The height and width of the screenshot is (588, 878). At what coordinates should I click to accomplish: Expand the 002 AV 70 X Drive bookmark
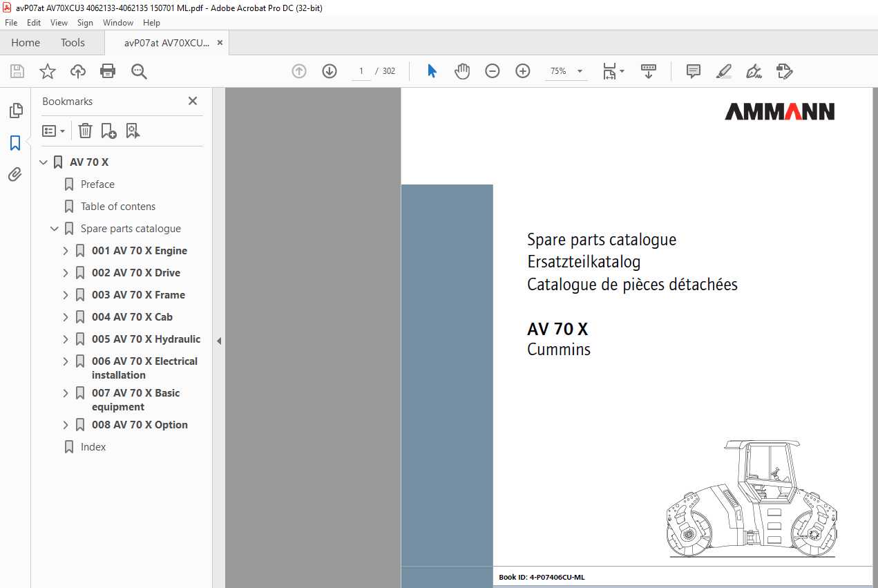point(66,273)
